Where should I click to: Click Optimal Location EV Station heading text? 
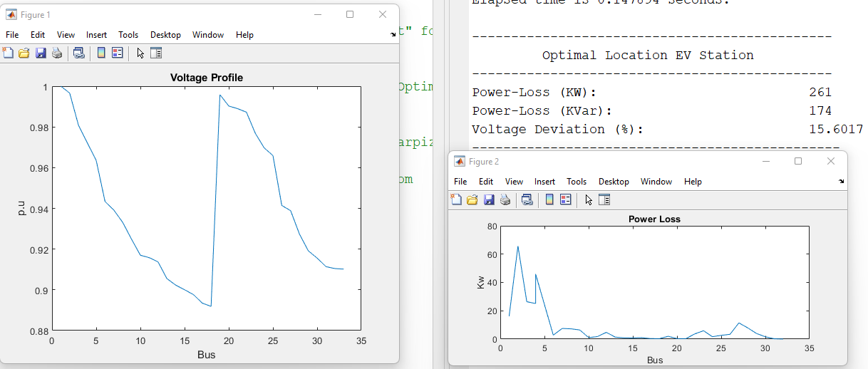click(x=648, y=55)
